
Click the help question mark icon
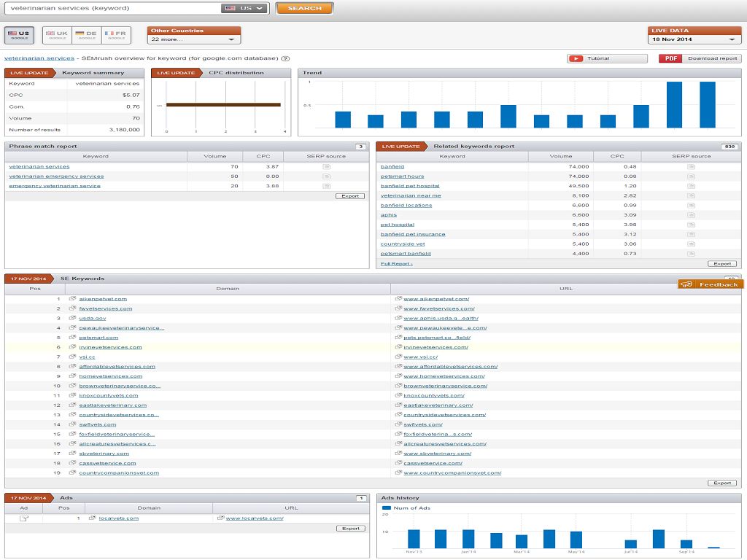[x=285, y=58]
